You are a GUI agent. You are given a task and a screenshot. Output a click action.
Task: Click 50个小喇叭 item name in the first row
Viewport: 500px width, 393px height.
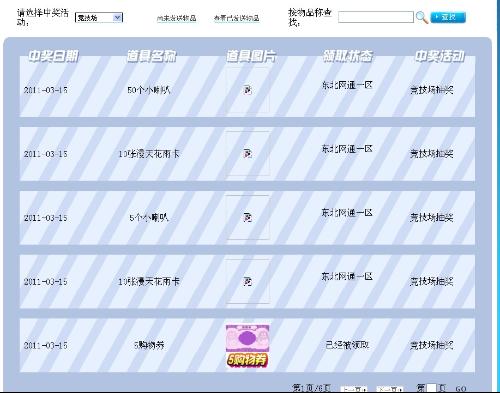[149, 90]
